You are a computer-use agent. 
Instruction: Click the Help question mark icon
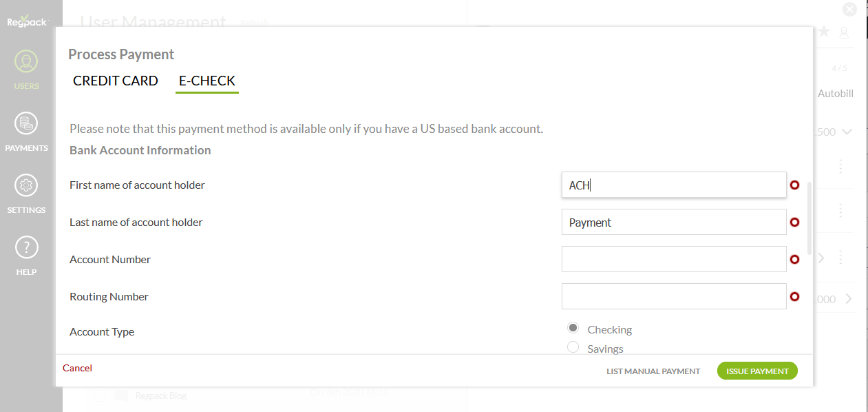click(26, 247)
